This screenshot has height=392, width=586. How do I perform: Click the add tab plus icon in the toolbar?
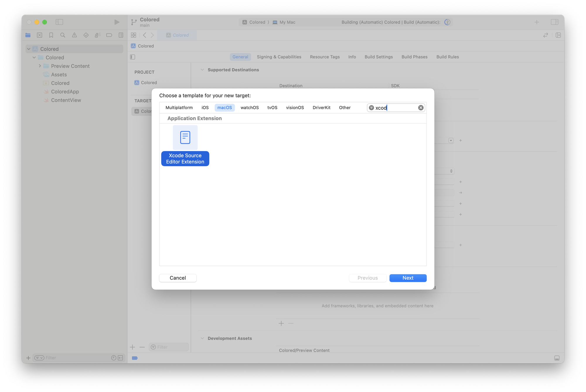point(537,22)
